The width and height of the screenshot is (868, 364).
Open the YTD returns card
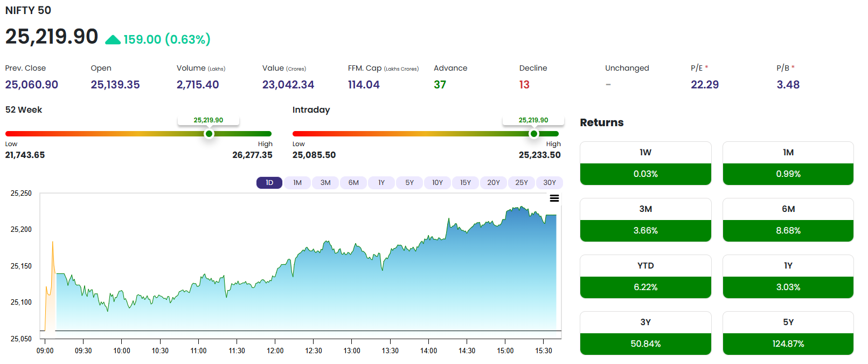(645, 277)
